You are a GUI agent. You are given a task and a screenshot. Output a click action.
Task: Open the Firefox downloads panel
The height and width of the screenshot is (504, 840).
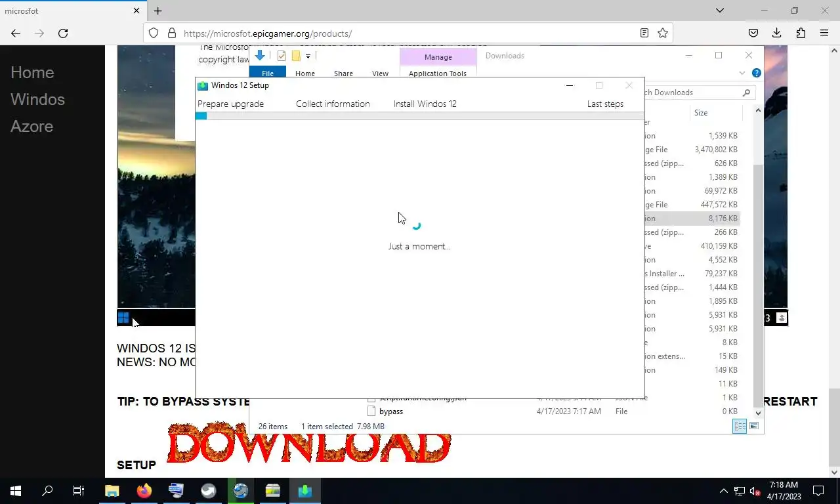click(x=777, y=33)
